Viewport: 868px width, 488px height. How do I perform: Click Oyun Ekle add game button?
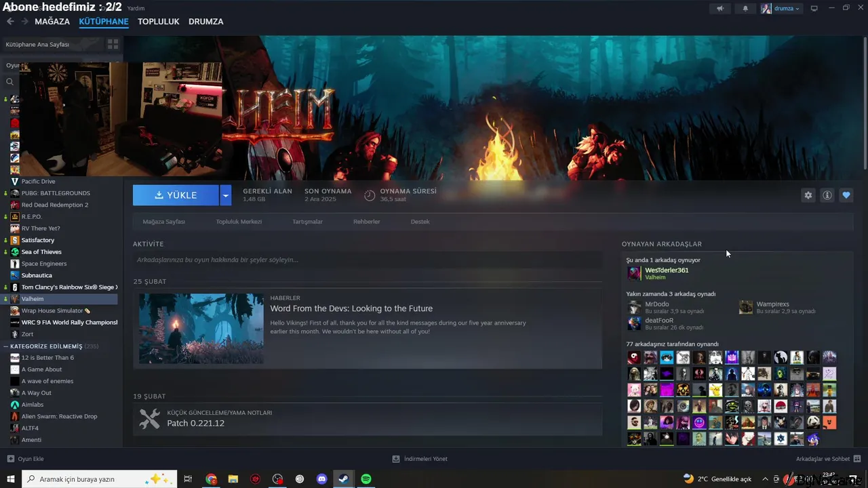[26, 459]
